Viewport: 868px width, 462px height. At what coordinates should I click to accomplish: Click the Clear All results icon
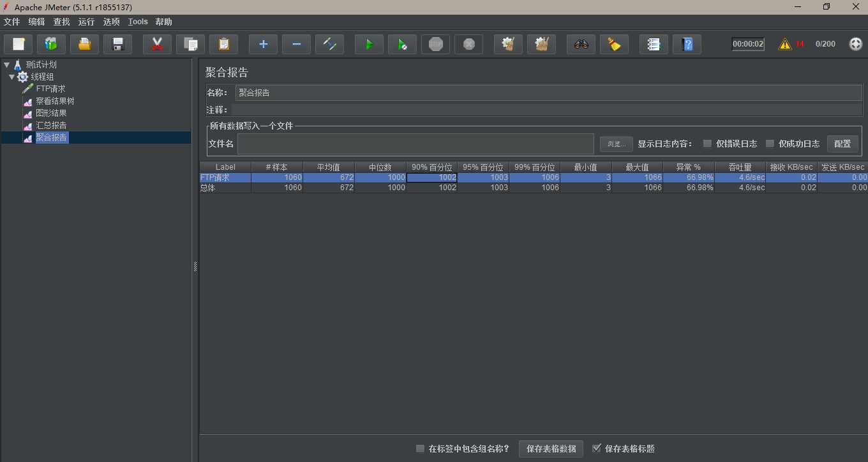pyautogui.click(x=541, y=44)
